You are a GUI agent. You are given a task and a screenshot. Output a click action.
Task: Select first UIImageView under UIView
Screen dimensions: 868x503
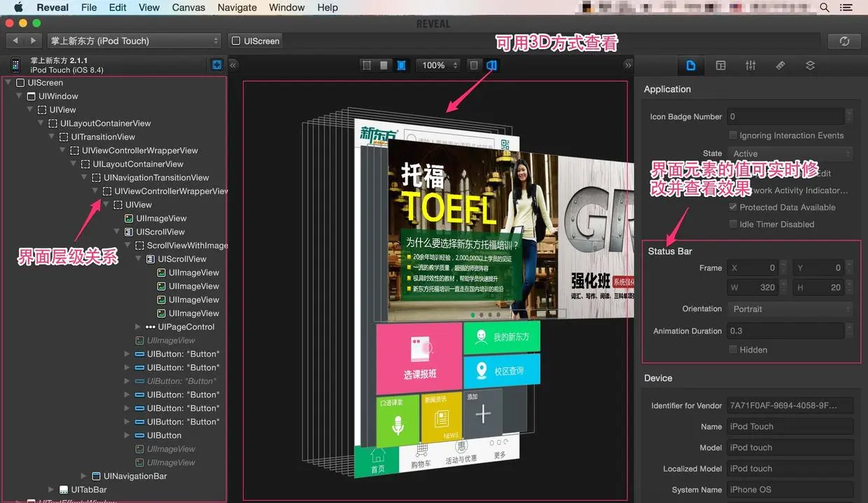[x=155, y=219]
